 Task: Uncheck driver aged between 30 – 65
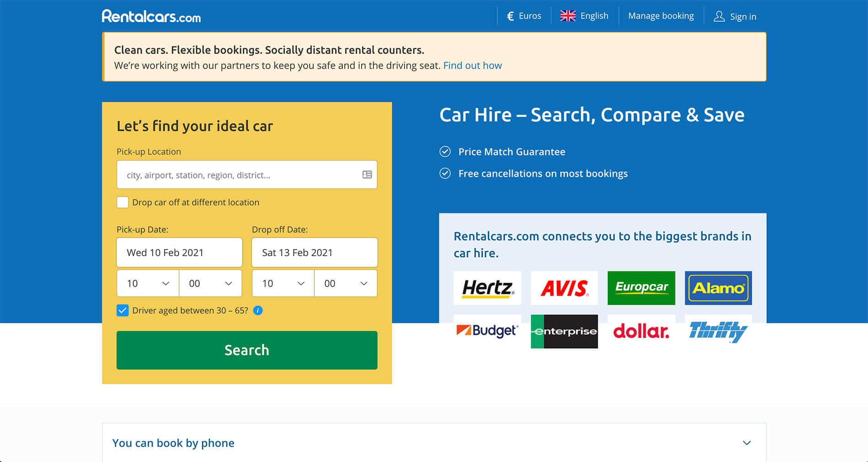pos(123,311)
